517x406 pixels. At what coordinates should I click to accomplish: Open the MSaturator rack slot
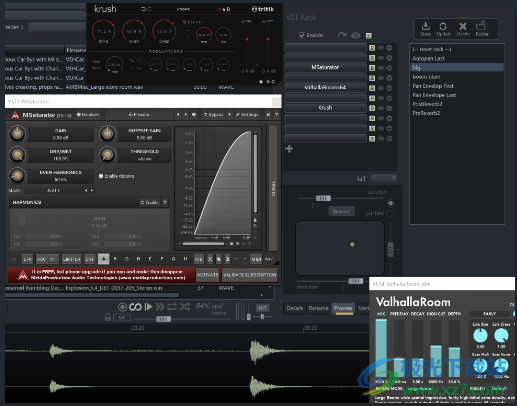point(325,68)
